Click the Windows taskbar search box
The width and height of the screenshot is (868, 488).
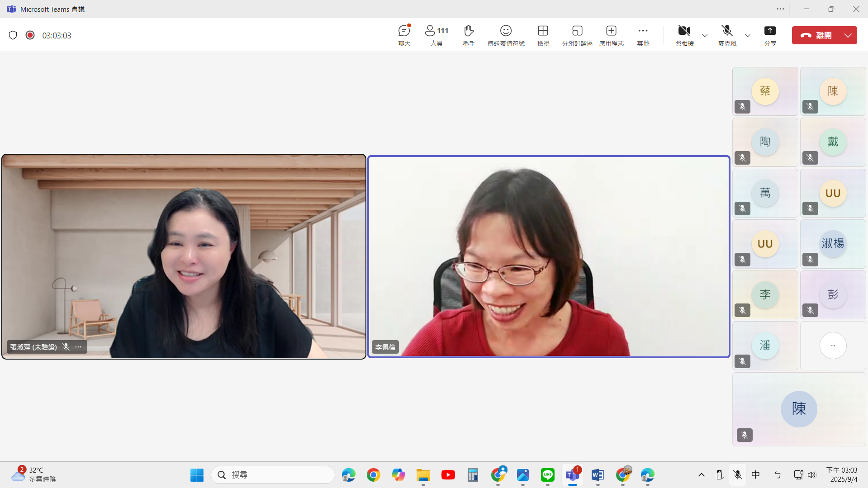273,475
